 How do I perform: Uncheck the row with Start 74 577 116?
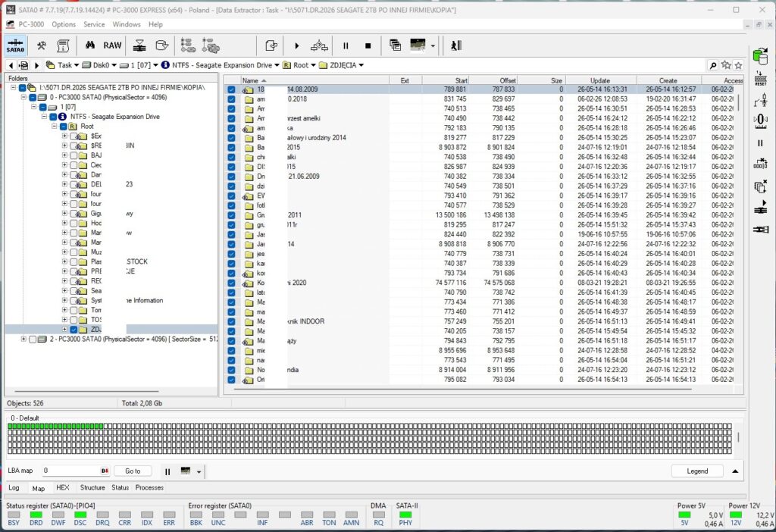[231, 283]
